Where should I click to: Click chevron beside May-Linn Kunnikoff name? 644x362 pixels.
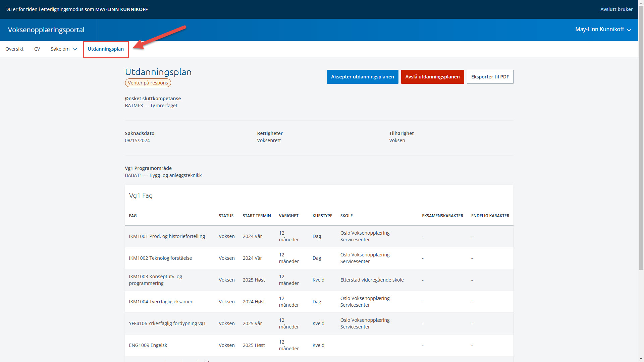pyautogui.click(x=629, y=30)
